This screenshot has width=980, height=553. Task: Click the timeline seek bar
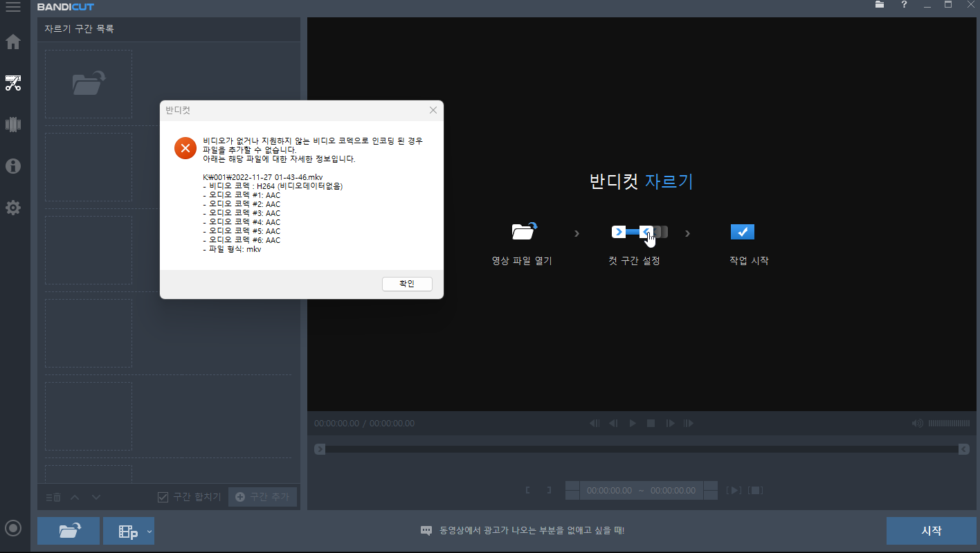click(642, 449)
